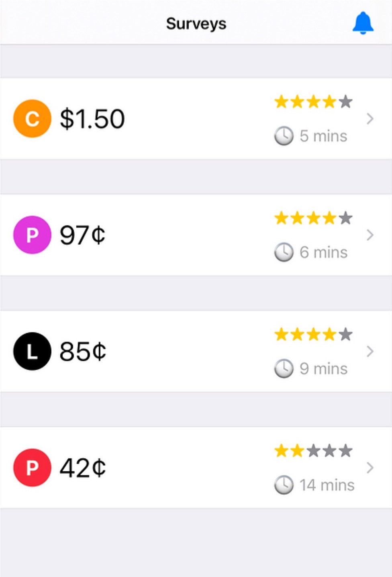Tap the Surveys header title

pos(196,24)
